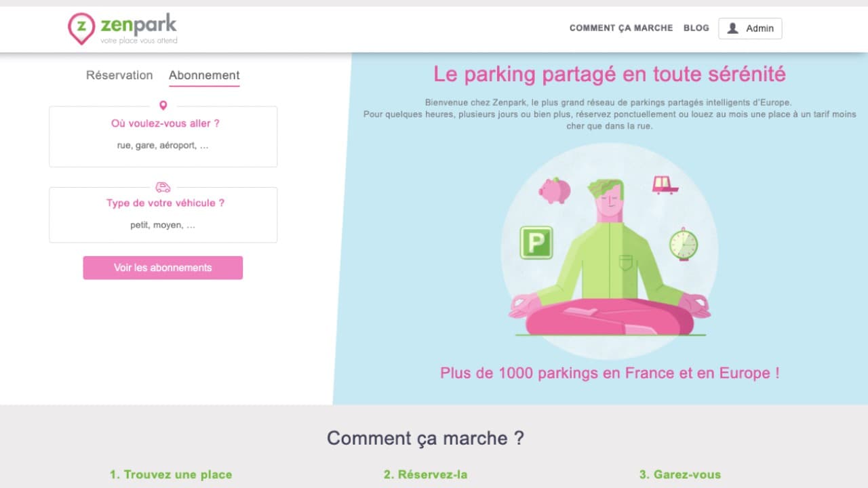Click the small pink car illustration icon
The width and height of the screenshot is (868, 488).
pos(665,184)
